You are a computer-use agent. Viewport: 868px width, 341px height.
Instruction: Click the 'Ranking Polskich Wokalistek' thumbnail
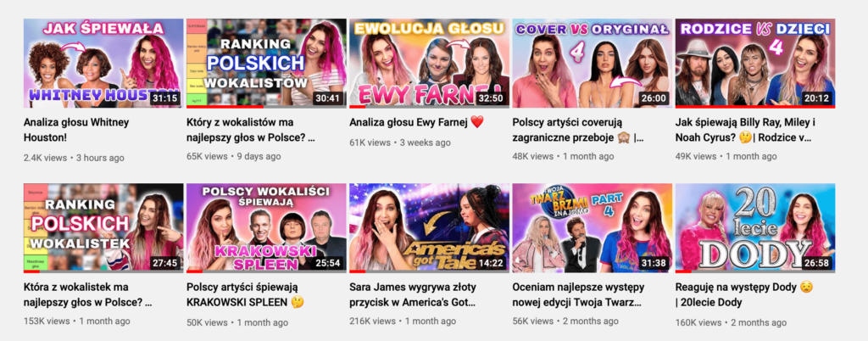point(103,228)
